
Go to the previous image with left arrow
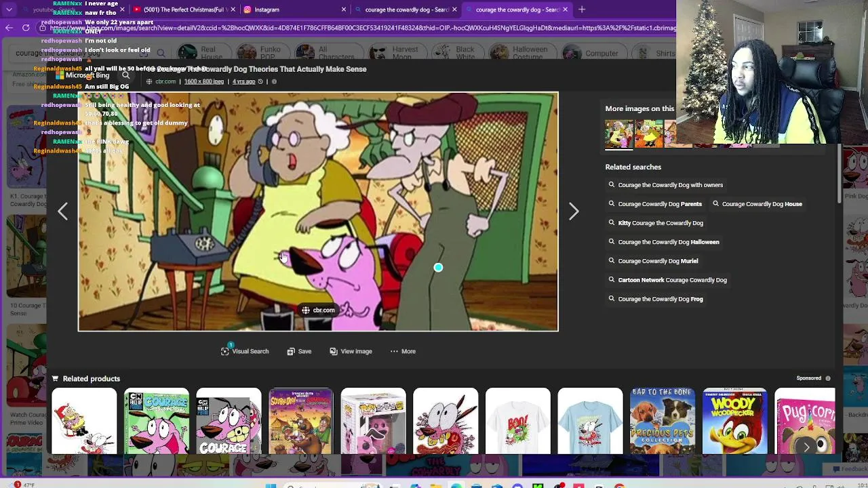[62, 211]
